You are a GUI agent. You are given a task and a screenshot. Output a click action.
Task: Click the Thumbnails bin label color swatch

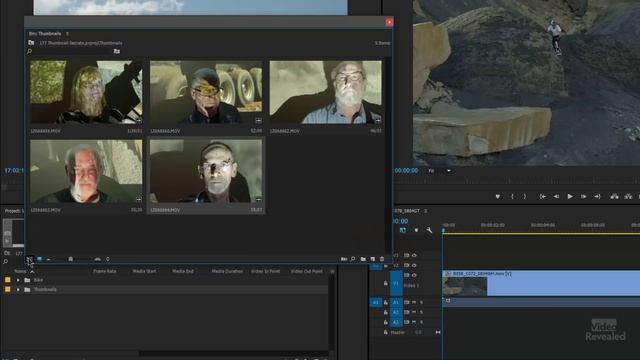(8, 289)
